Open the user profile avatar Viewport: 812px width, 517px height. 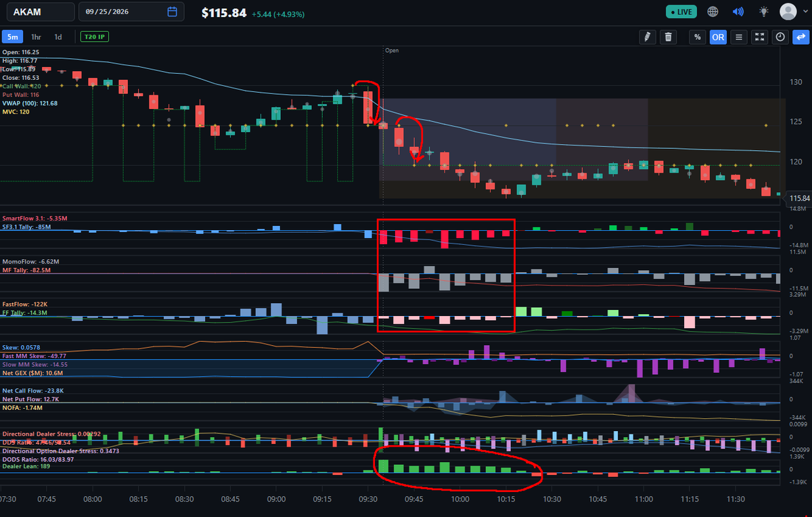[788, 12]
